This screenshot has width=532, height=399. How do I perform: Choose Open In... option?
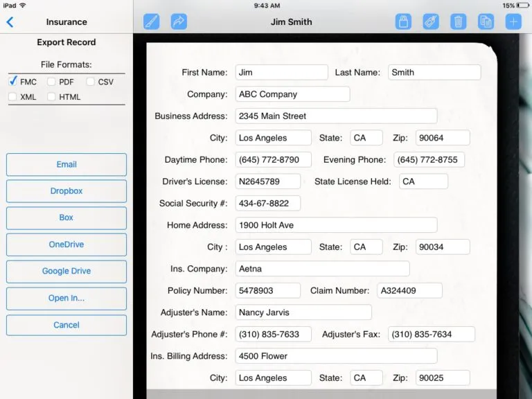(66, 299)
